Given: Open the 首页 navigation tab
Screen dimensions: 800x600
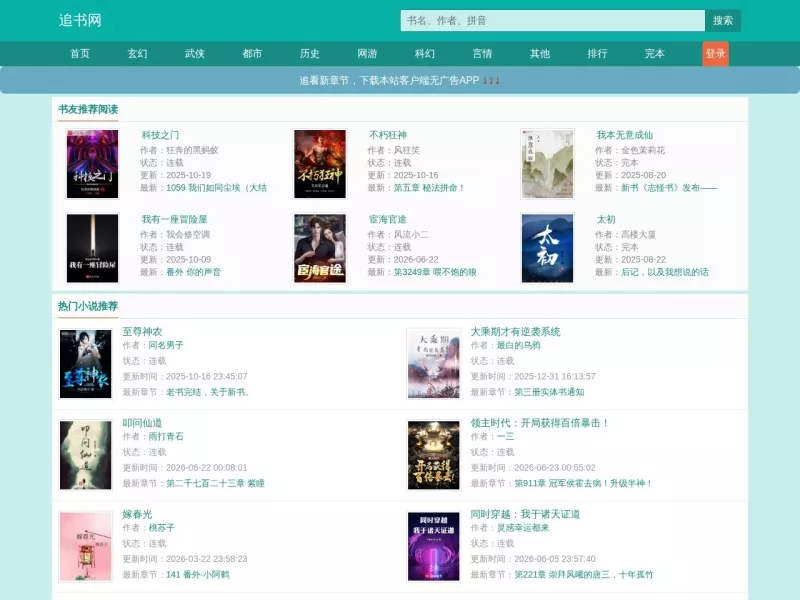Looking at the screenshot, I should [80, 54].
